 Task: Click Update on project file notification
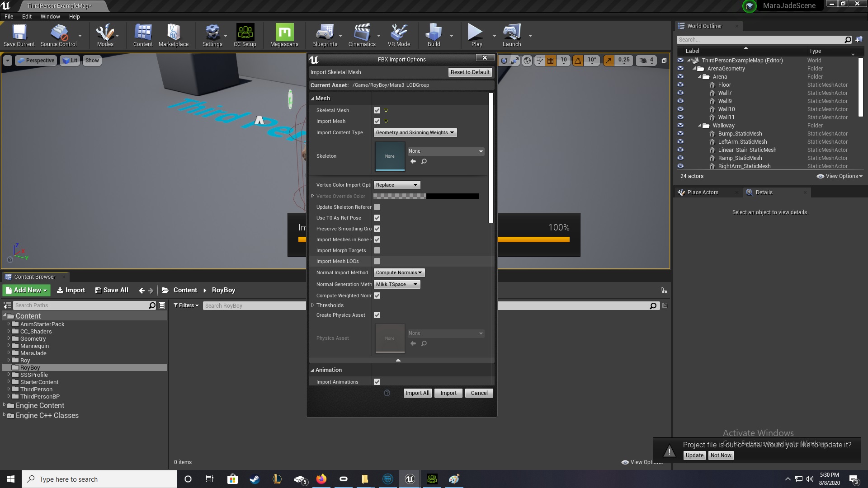pyautogui.click(x=694, y=455)
